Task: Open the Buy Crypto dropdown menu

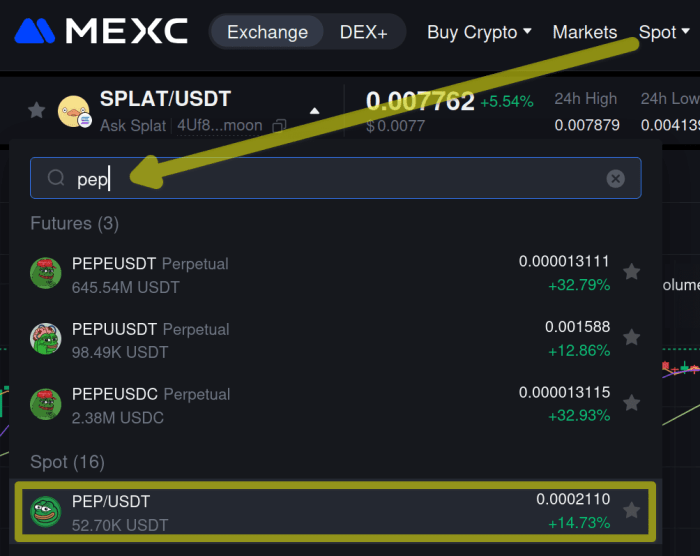Action: 479,32
